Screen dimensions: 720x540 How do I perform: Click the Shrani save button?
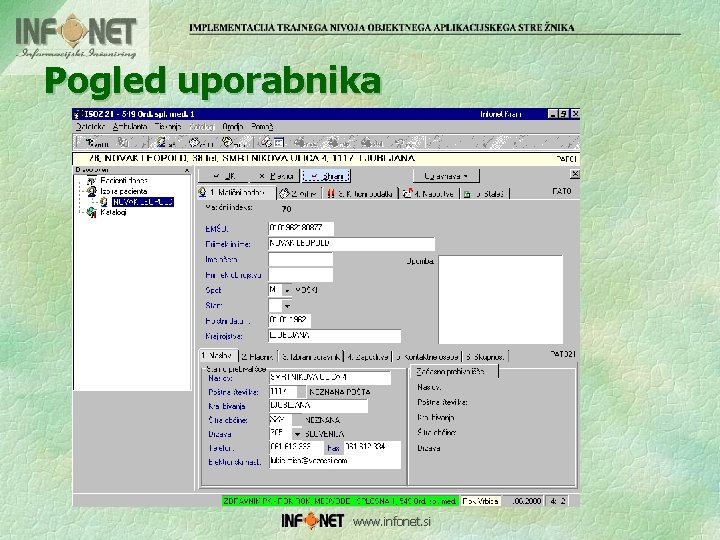pyautogui.click(x=326, y=176)
